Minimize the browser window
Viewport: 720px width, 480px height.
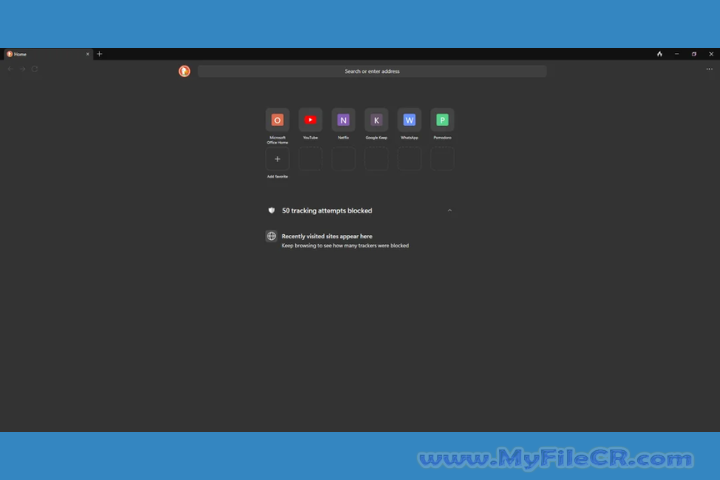tap(677, 54)
